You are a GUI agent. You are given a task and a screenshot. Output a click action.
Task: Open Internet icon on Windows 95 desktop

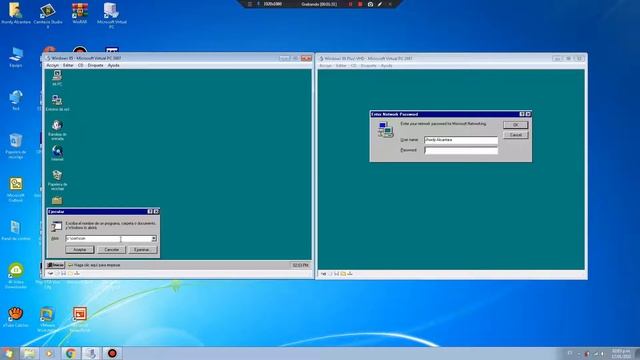pos(57,153)
